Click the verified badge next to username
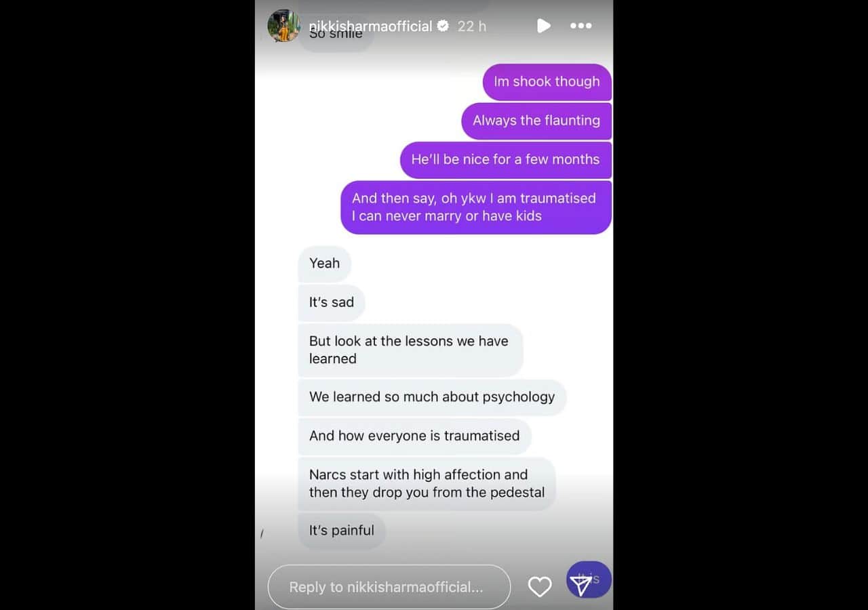Image resolution: width=868 pixels, height=610 pixels. [x=443, y=26]
